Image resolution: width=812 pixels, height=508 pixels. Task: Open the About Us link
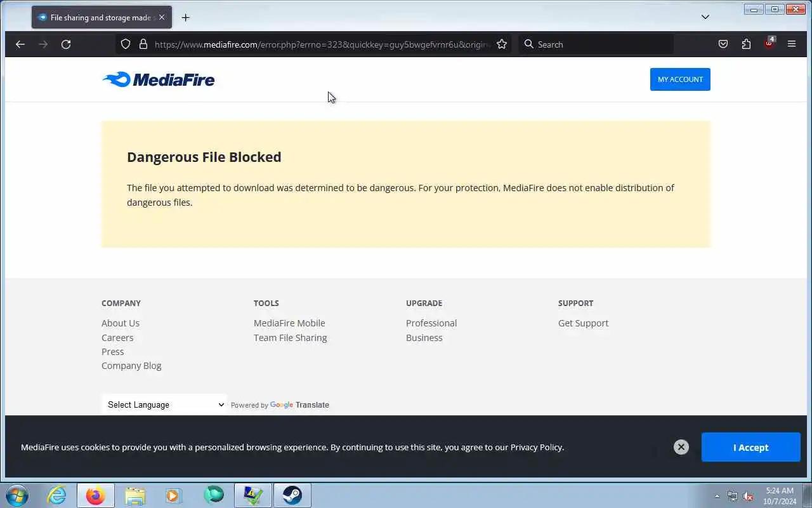click(x=121, y=323)
